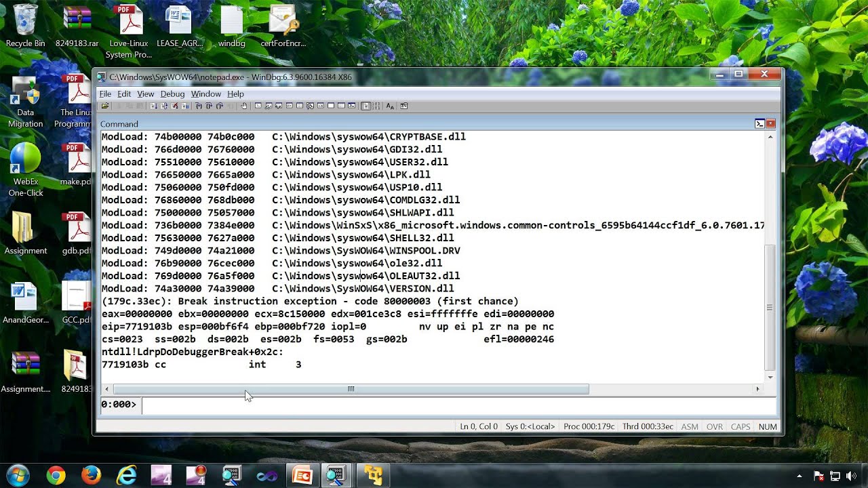Click the OVR indicator in status bar
Screen dimensions: 868x488
715,426
